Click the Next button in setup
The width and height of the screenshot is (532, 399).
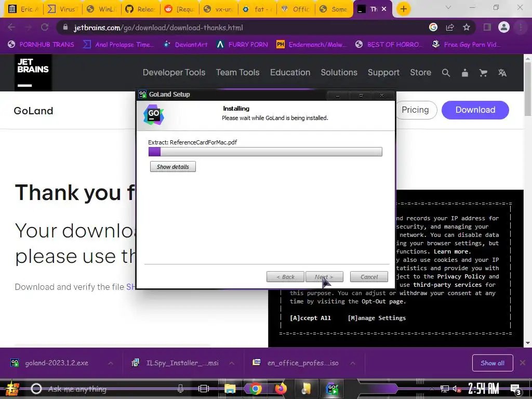click(324, 277)
